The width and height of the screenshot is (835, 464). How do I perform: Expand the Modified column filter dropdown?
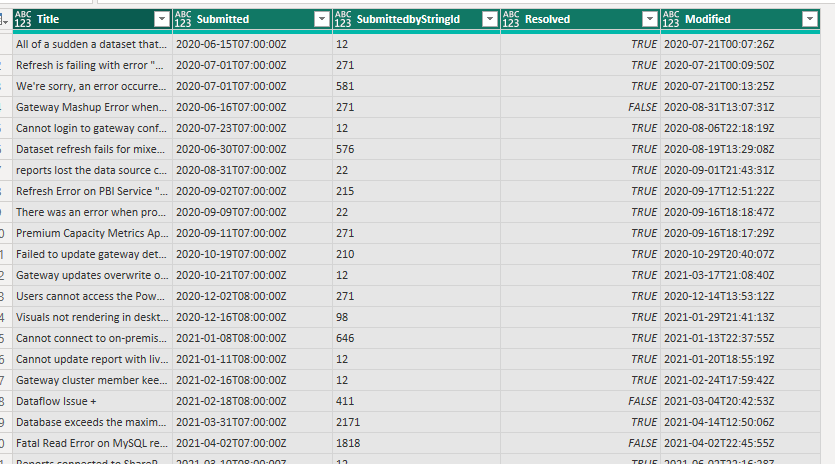(809, 20)
